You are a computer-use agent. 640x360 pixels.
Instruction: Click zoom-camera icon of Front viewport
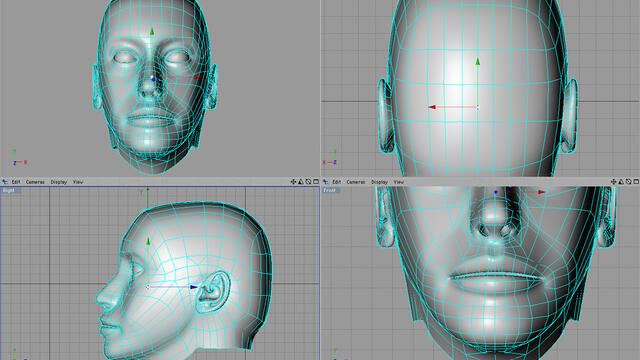[x=621, y=182]
